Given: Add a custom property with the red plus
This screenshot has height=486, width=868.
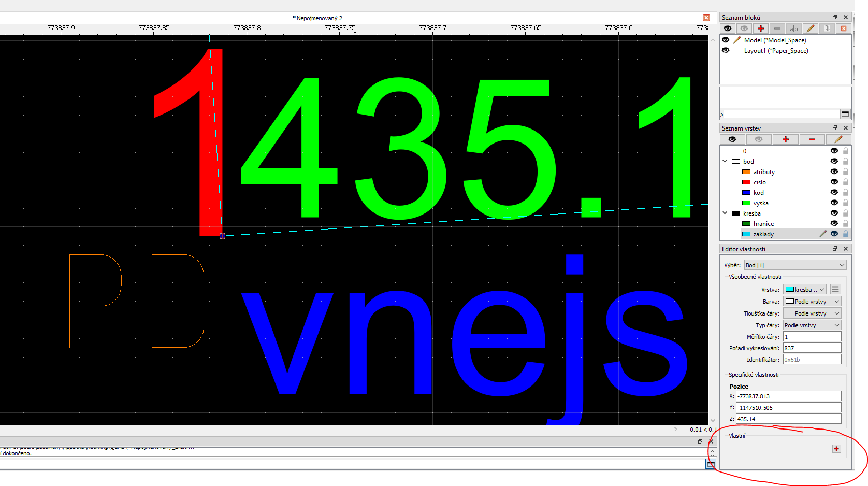Looking at the screenshot, I should point(836,449).
